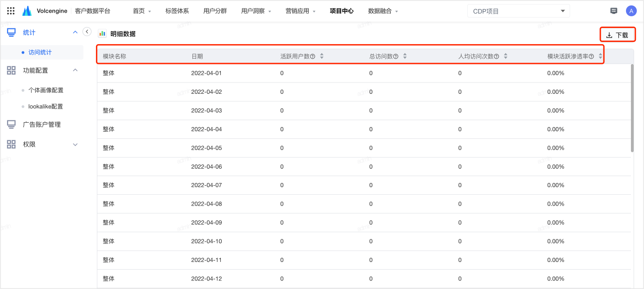Click 0.00% in the 2022-04-06 row
The image size is (644, 289).
tap(556, 166)
